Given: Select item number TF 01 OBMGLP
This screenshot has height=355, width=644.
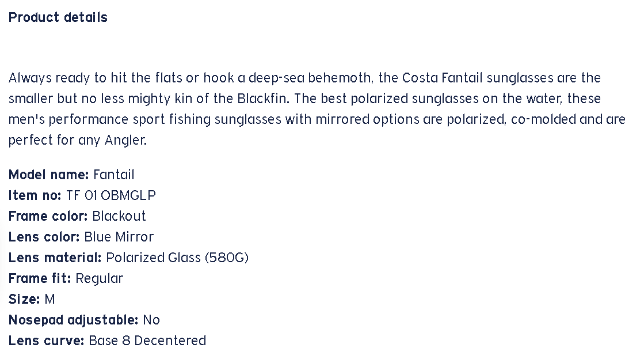Looking at the screenshot, I should point(110,195).
